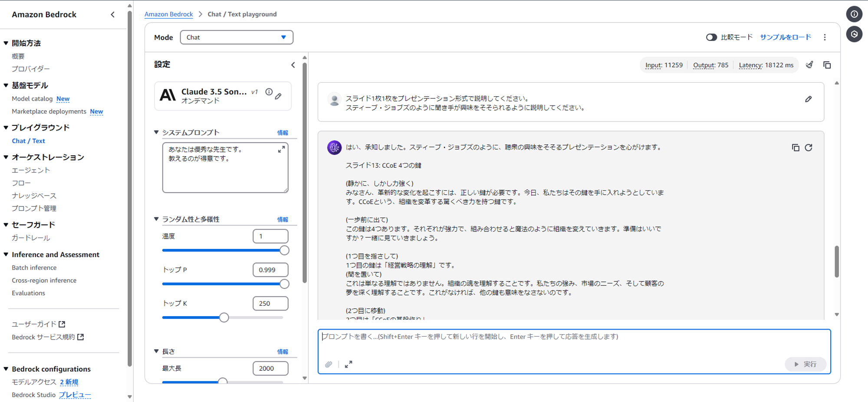Image resolution: width=868 pixels, height=402 pixels.
Task: Click the 温度 slider handle
Action: point(284,250)
